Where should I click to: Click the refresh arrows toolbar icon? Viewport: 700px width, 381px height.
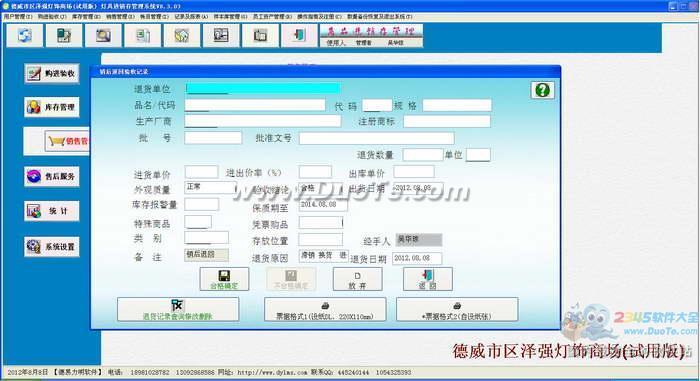25,35
